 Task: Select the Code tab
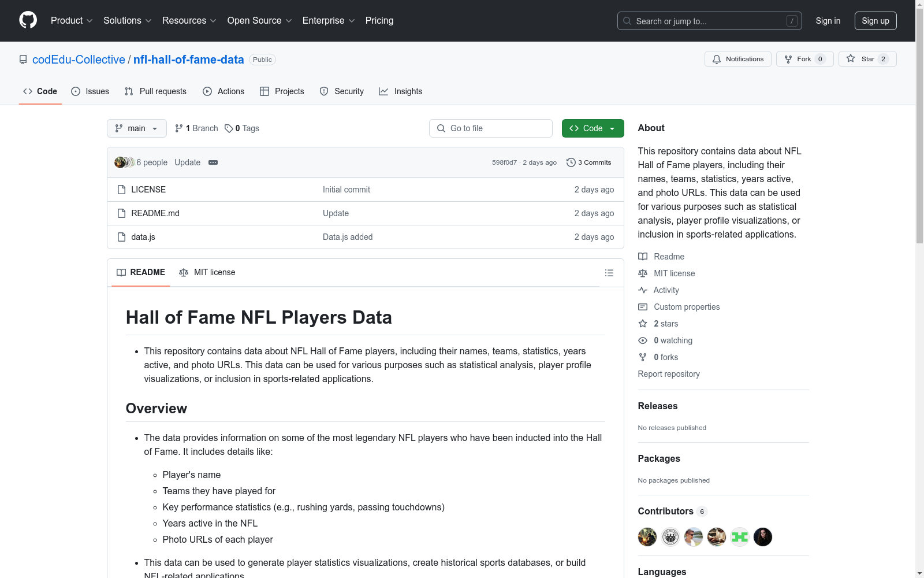pos(40,91)
